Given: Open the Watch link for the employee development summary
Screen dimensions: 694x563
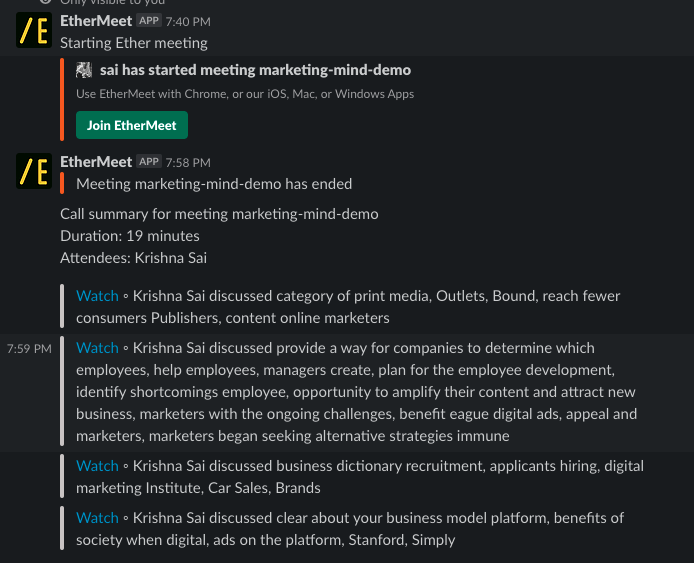Looking at the screenshot, I should [97, 348].
